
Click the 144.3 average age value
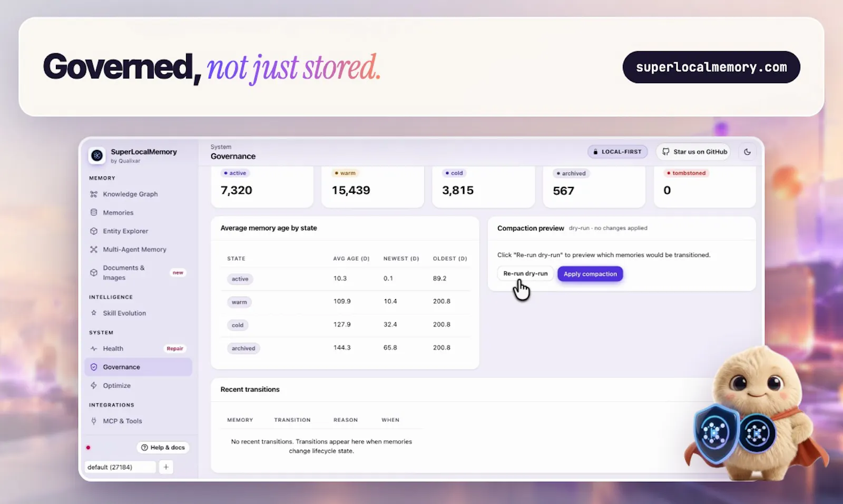(342, 348)
